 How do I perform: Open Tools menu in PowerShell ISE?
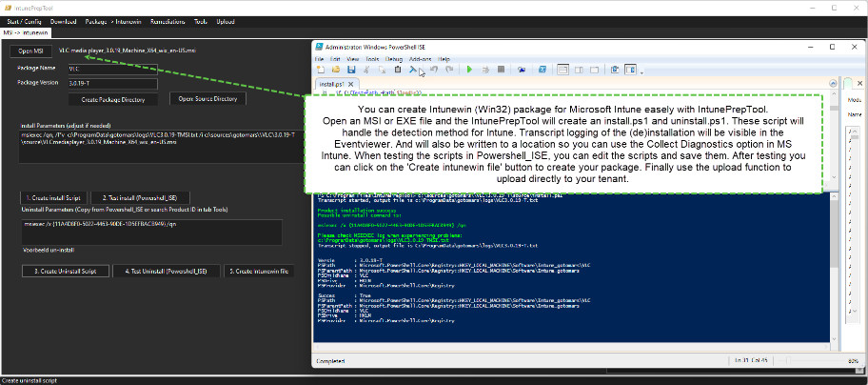pos(372,59)
